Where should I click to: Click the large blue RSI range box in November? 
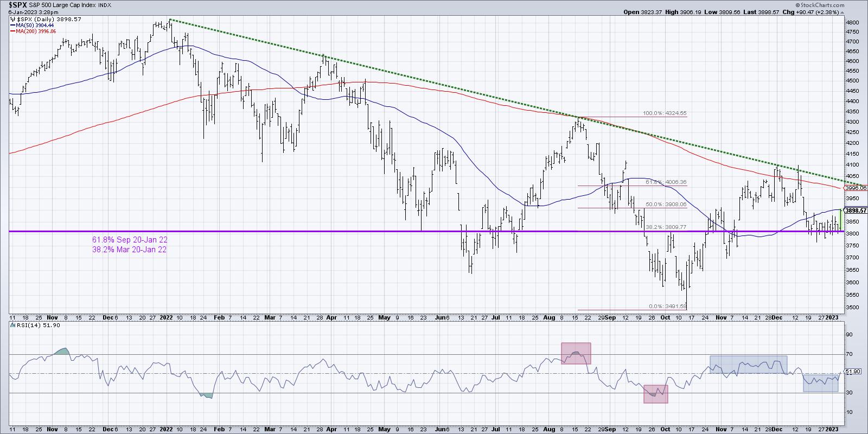tap(748, 365)
